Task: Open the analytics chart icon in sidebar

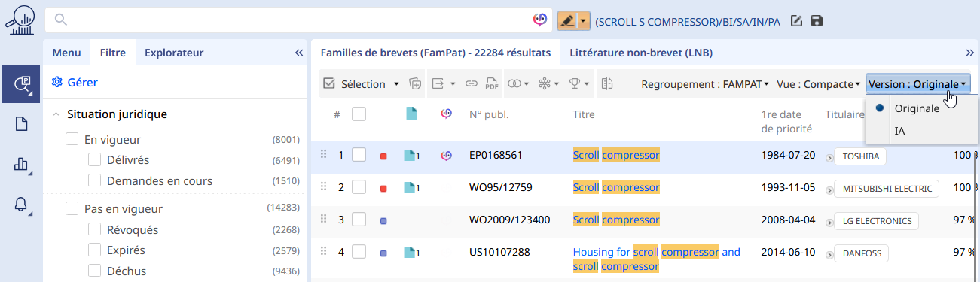Action: [x=20, y=165]
